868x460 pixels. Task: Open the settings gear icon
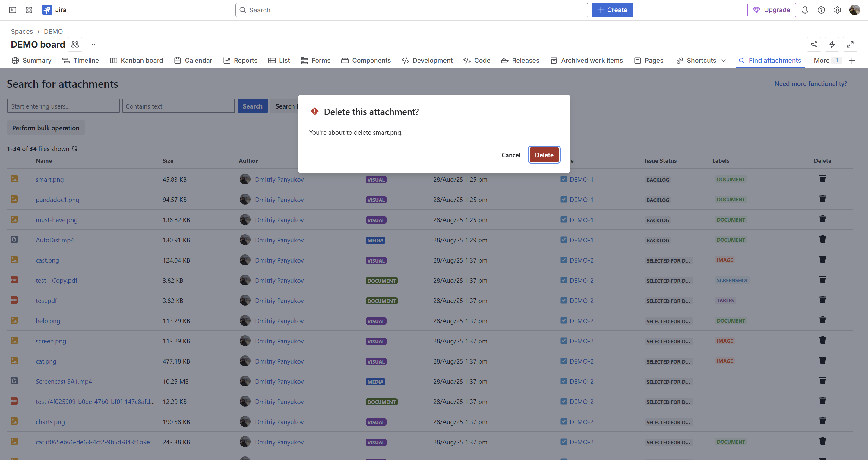coord(837,10)
